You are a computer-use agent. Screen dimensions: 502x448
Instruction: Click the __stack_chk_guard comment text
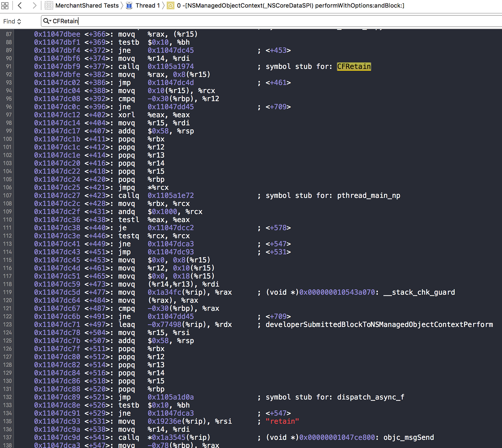click(419, 293)
